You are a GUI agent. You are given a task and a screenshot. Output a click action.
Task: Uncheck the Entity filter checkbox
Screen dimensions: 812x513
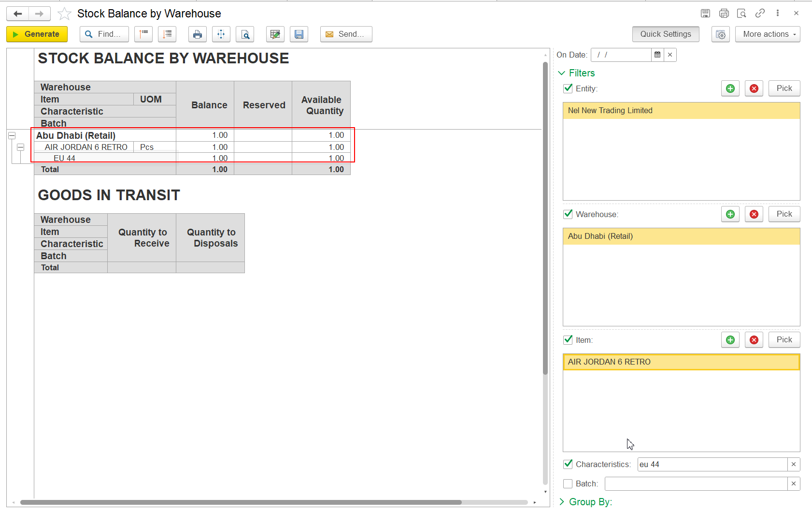pos(568,88)
